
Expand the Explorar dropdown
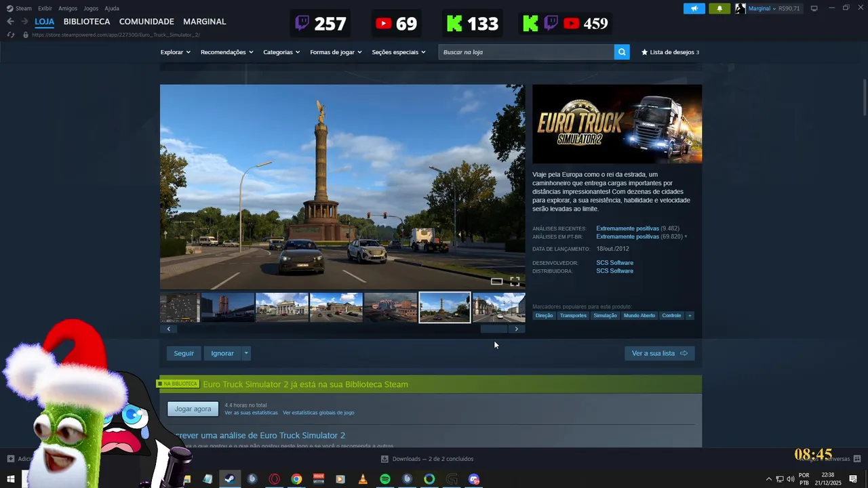[x=176, y=52]
